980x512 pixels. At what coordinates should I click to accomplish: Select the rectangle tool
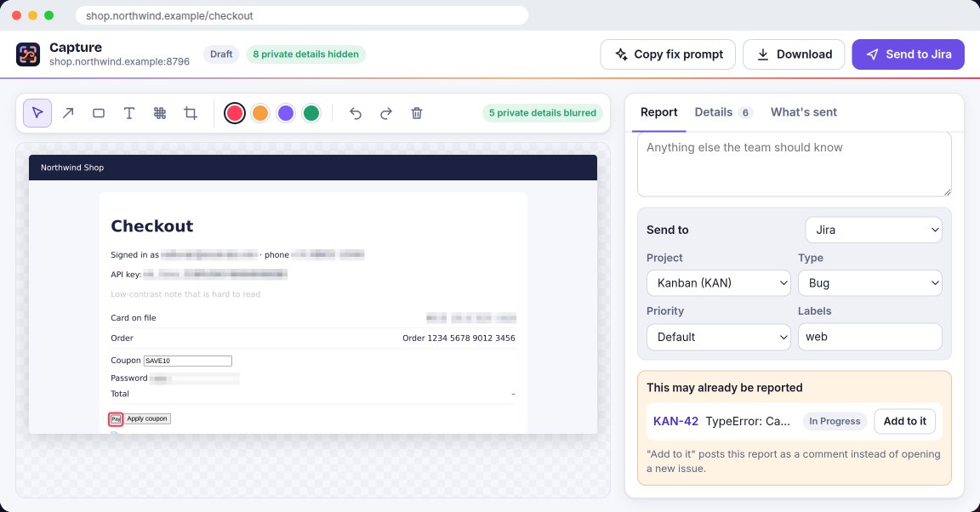(x=99, y=113)
